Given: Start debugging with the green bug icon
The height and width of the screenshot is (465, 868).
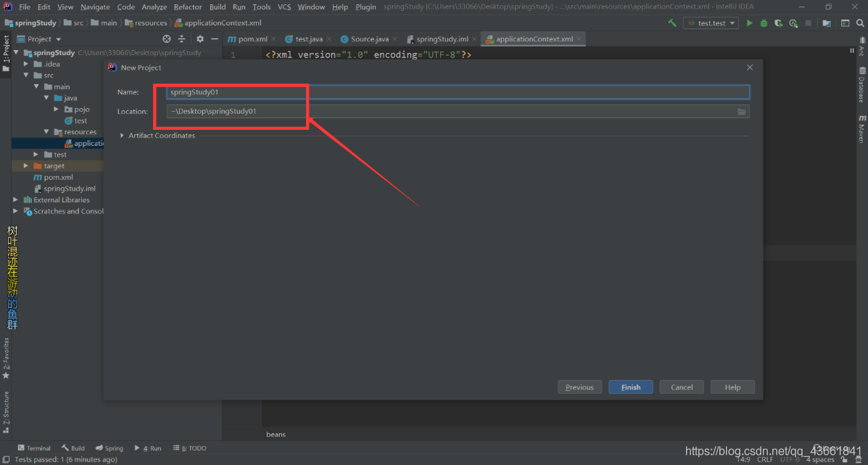Looking at the screenshot, I should point(764,23).
